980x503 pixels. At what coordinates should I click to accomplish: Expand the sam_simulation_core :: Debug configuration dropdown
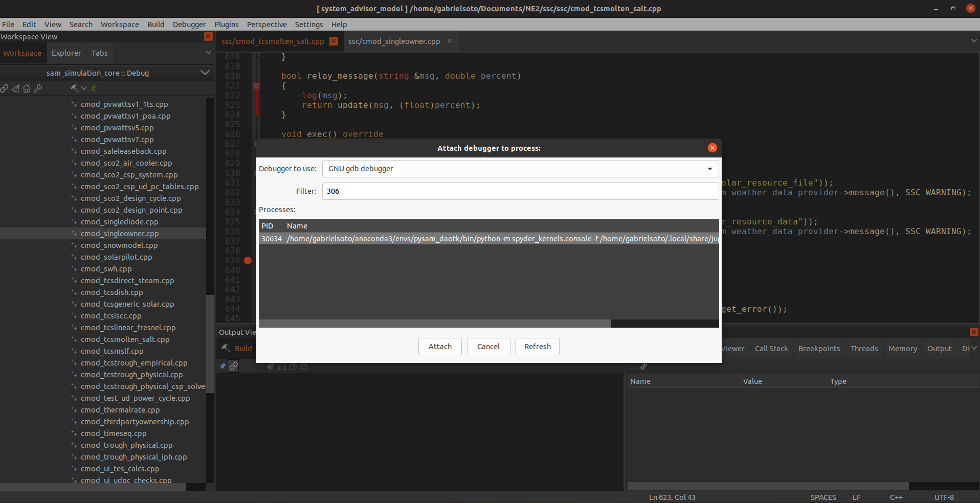point(205,73)
